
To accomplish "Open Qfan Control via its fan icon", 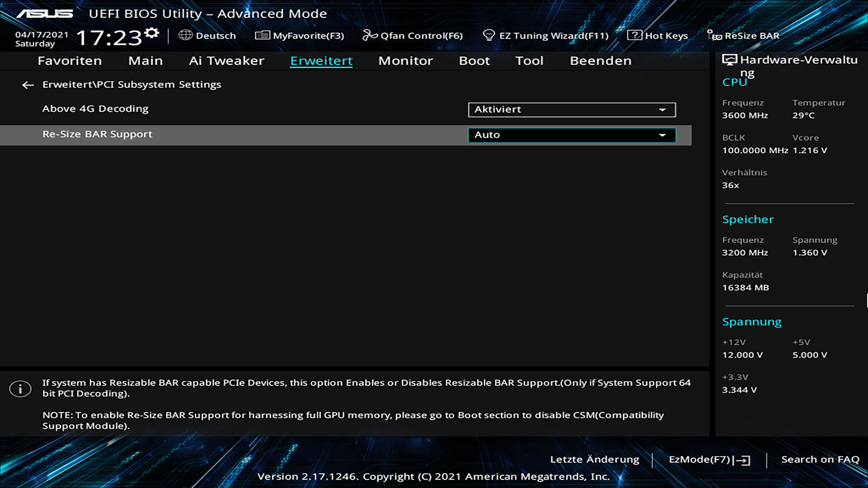I will click(x=369, y=35).
